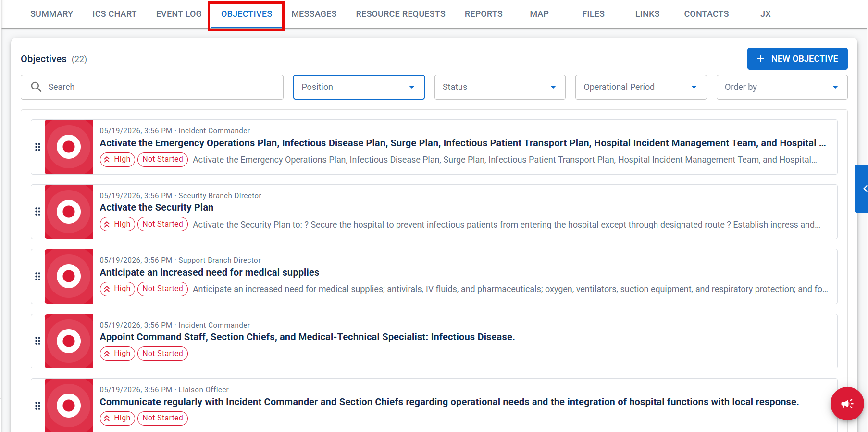
Task: Click drag handle of medical supplies objective
Action: pyautogui.click(x=37, y=276)
